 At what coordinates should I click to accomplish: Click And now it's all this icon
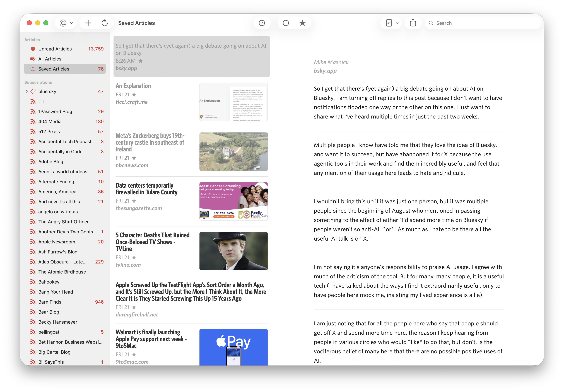tap(33, 202)
